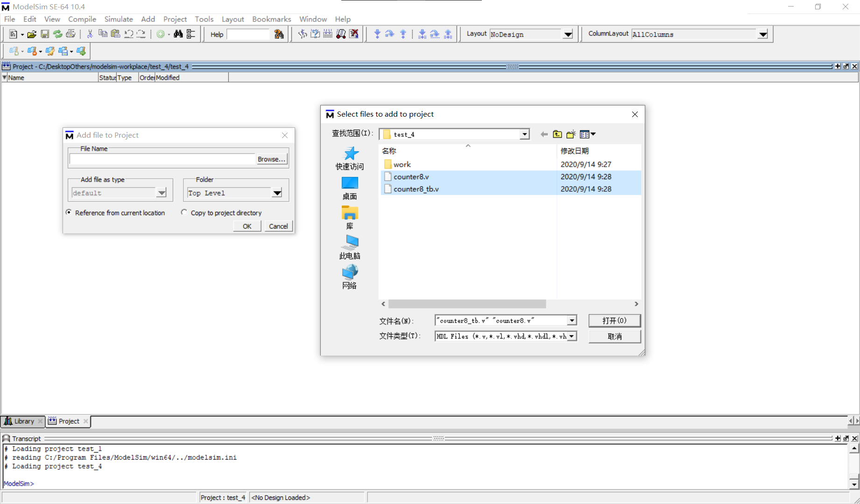
Task: Click the green arrow layout toolbar icon
Action: (x=81, y=51)
